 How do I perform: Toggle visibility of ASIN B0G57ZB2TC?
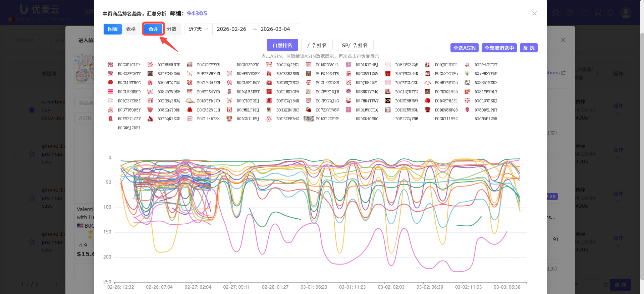pyautogui.click(x=248, y=65)
